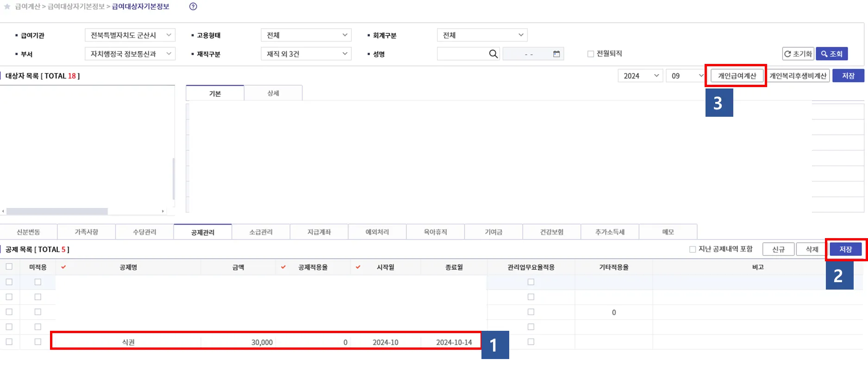
Task: Switch to the 추가소득세 tab
Action: [610, 232]
